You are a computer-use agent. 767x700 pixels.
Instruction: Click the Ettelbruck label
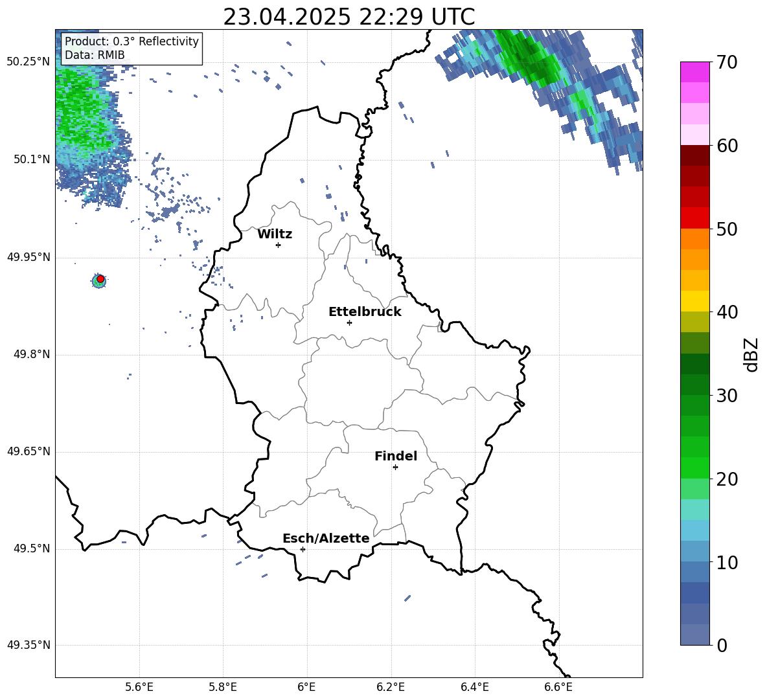[365, 312]
